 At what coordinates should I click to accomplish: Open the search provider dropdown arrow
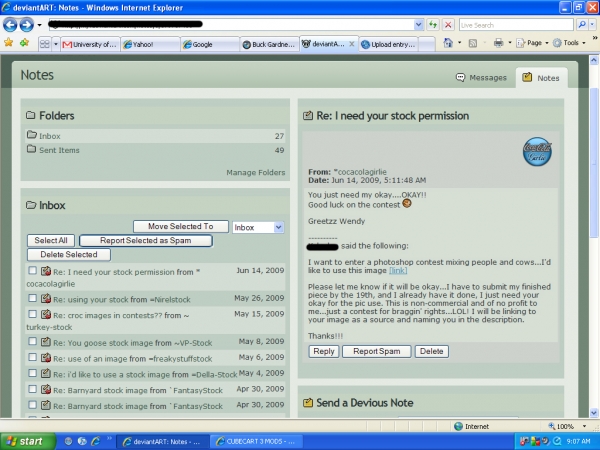coord(592,25)
